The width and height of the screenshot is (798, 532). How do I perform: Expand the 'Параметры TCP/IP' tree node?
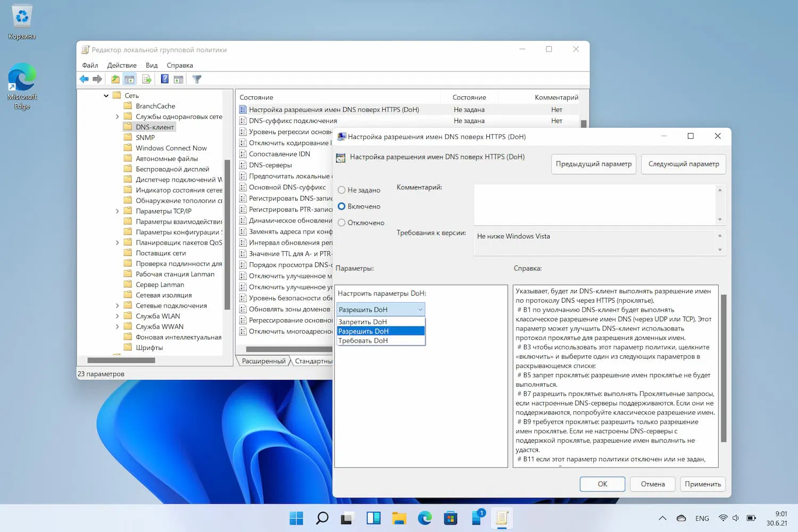(x=118, y=211)
